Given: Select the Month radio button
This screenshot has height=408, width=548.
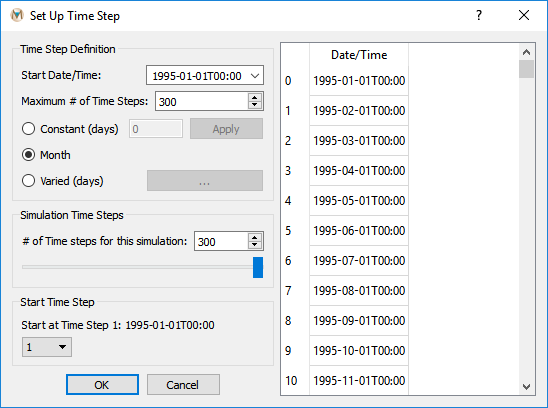Looking at the screenshot, I should tap(28, 155).
